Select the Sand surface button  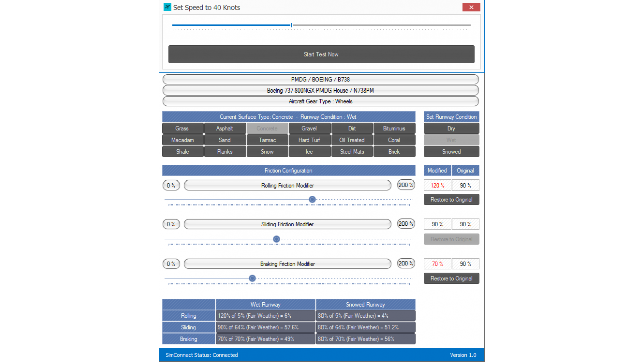pyautogui.click(x=225, y=140)
